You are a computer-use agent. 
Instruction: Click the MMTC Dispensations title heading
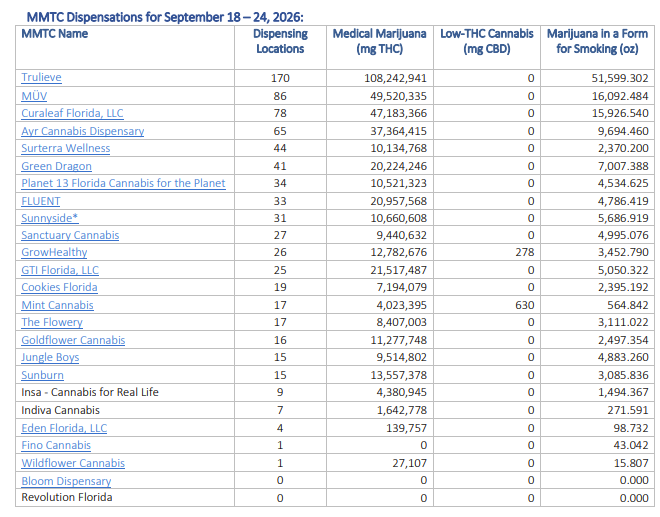pyautogui.click(x=165, y=17)
